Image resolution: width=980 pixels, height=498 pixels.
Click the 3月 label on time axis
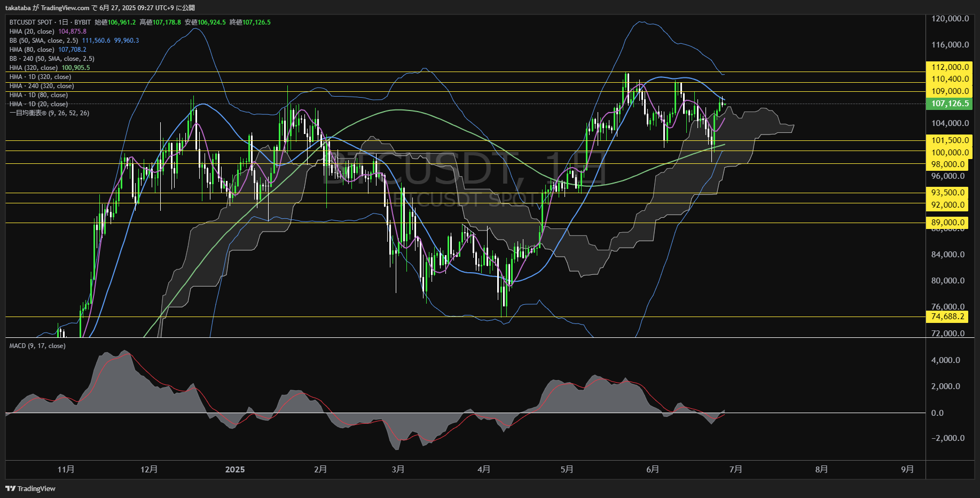click(x=398, y=469)
